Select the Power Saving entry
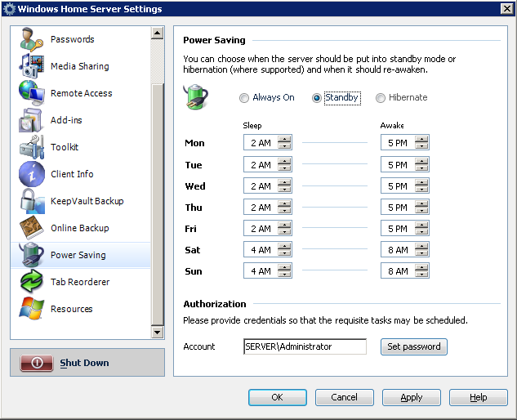The height and width of the screenshot is (420, 517). (81, 255)
